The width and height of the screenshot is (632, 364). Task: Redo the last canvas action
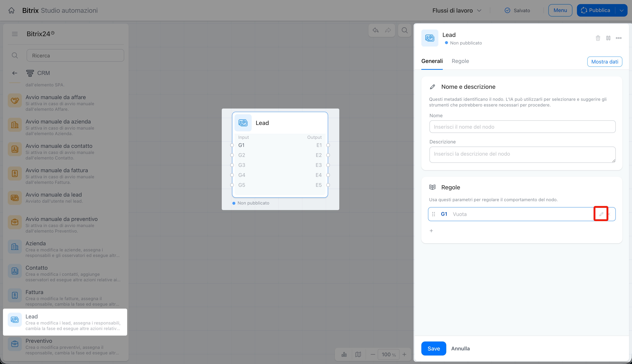[388, 30]
